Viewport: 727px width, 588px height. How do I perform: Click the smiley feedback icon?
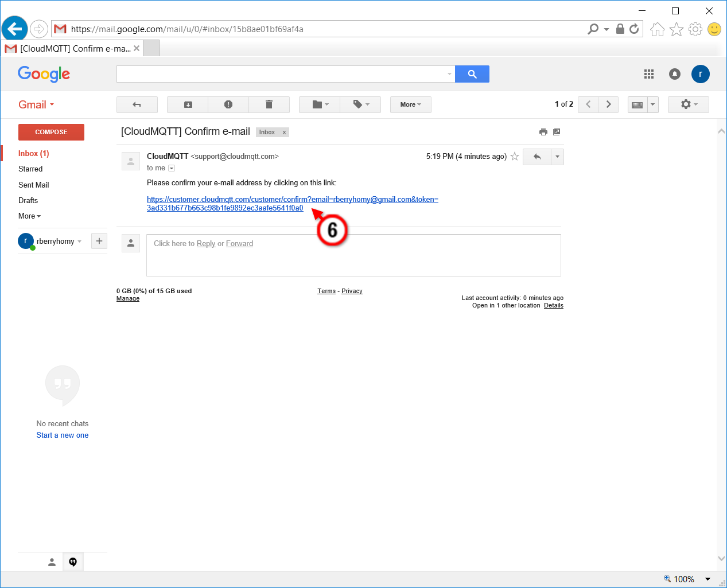[714, 29]
